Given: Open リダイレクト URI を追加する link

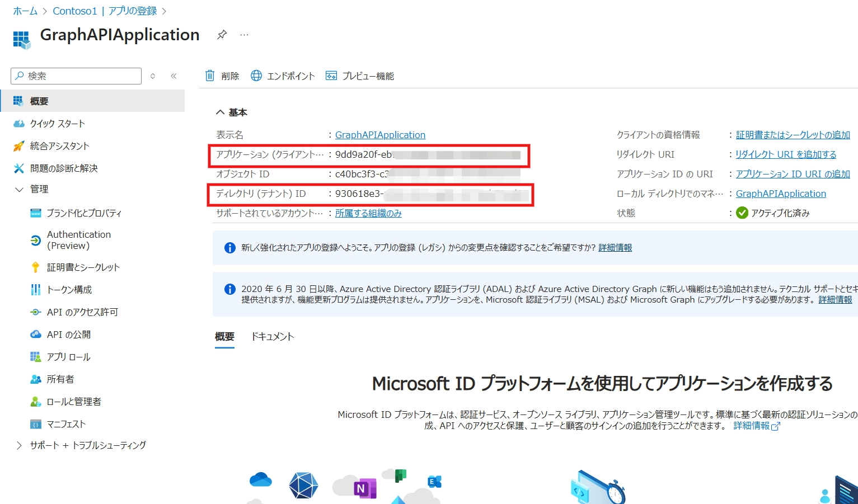Looking at the screenshot, I should [x=786, y=154].
